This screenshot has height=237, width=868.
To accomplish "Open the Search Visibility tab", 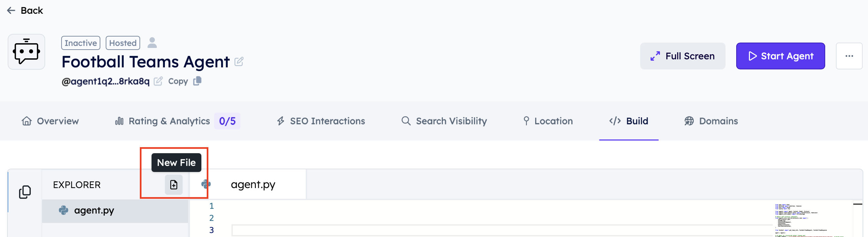I will coord(444,121).
